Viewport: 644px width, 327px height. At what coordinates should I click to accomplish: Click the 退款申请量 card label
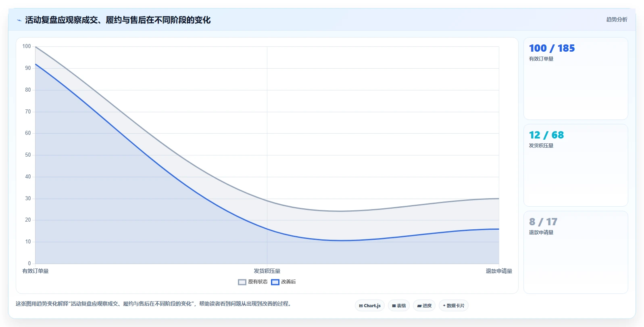point(541,233)
